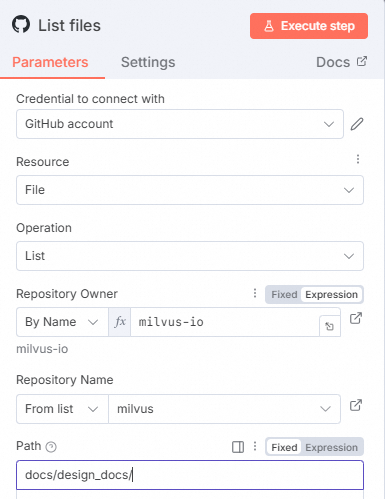Expand the GitHub account credential dropdown
The height and width of the screenshot is (499, 385).
[180, 124]
